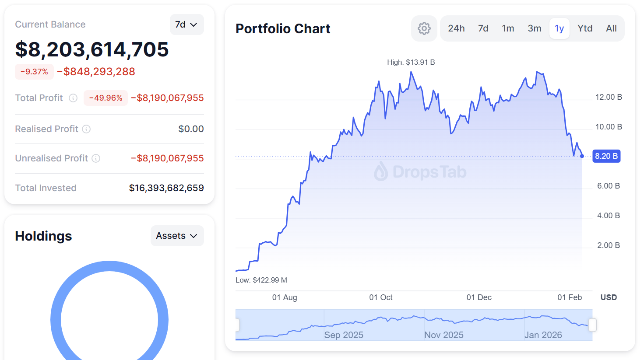Click the High: $13.91 B label
Screen dimensions: 644x360
coord(411,62)
